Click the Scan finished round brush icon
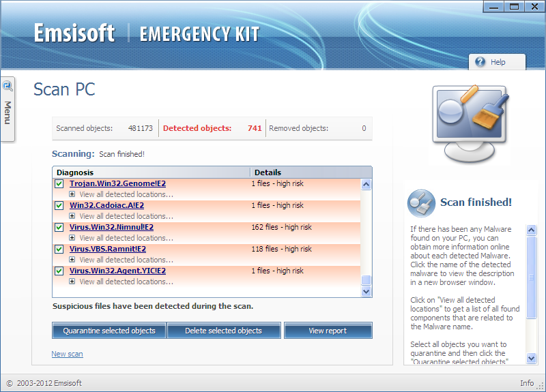This screenshot has height=392, width=546. [421, 203]
